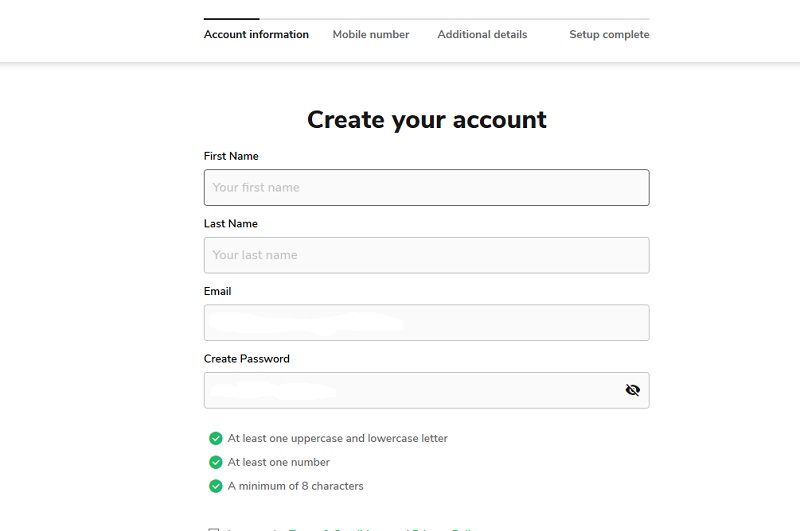This screenshot has width=800, height=531.
Task: Open the Account information step tab
Action: coord(256,34)
